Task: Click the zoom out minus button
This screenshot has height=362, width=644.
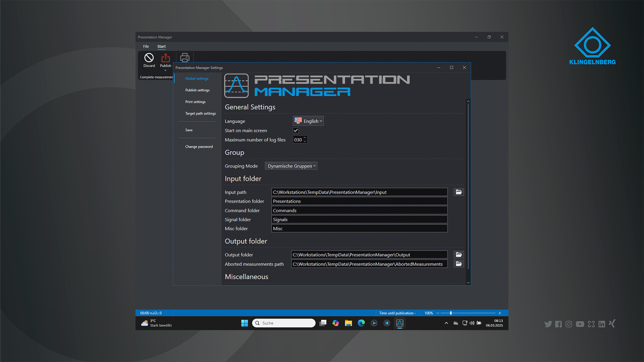Action: 438,313
